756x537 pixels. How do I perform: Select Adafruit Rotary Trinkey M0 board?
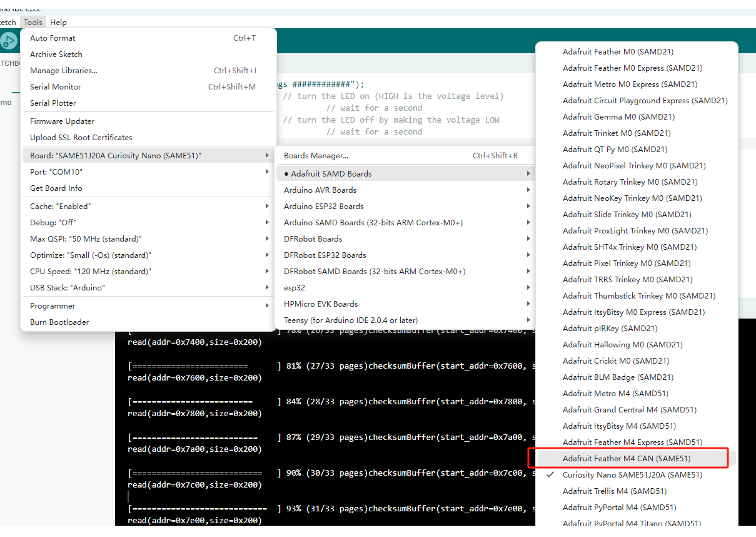click(x=637, y=182)
